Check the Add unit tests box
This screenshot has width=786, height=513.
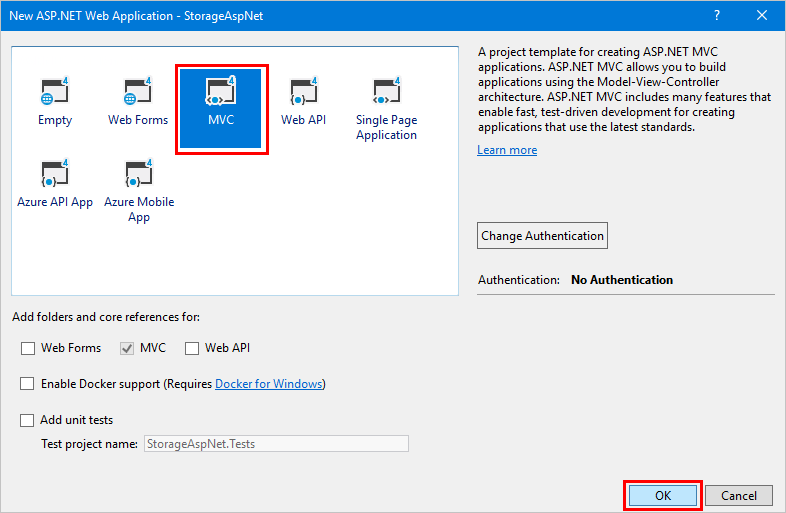pos(27,420)
